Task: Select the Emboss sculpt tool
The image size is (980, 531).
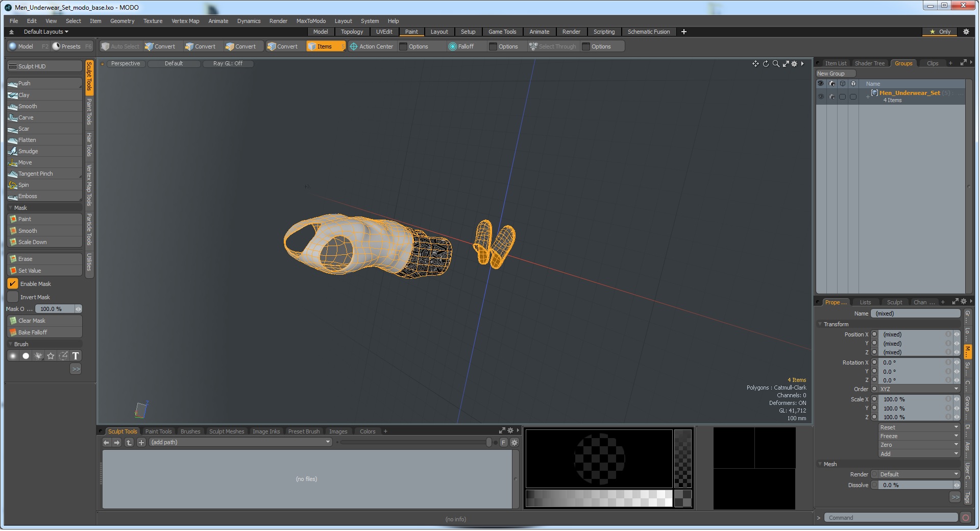Action: coord(44,196)
